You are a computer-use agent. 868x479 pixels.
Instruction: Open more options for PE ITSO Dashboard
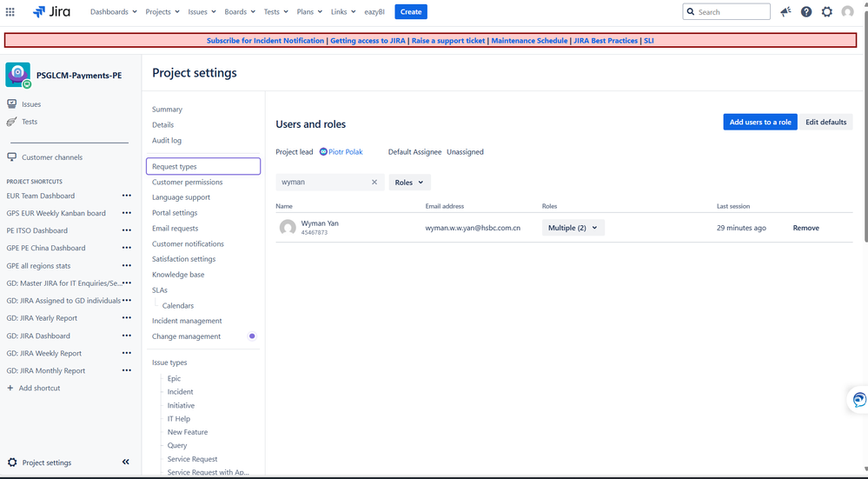pyautogui.click(x=127, y=230)
